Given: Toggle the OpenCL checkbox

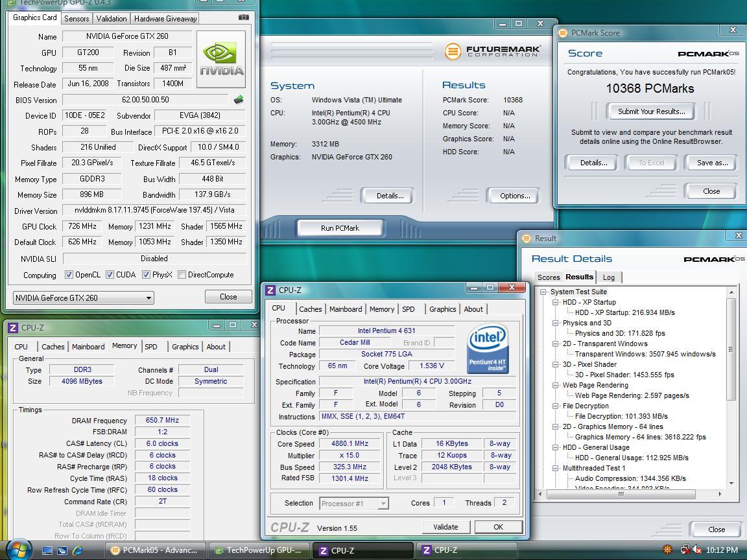Looking at the screenshot, I should [69, 275].
